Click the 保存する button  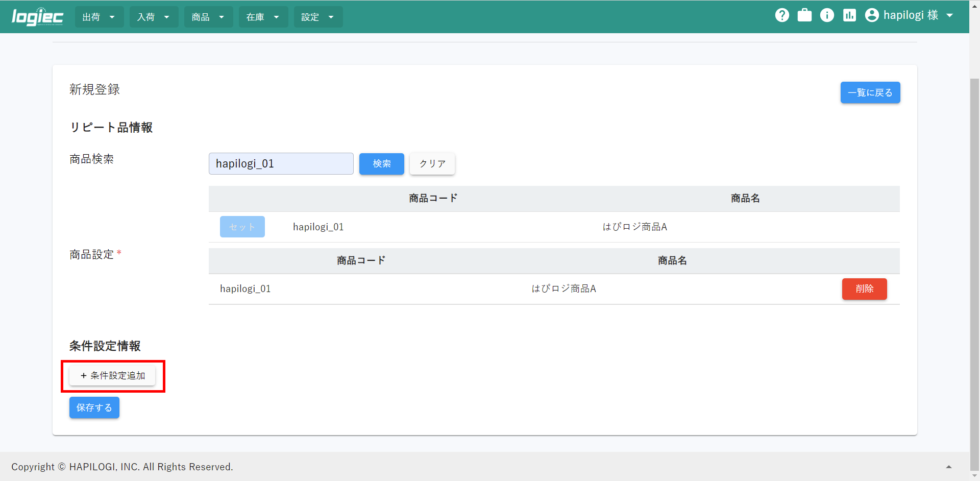[94, 407]
